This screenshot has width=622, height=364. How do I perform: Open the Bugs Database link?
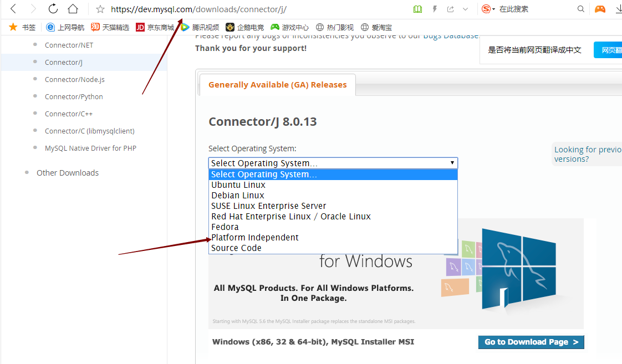pos(451,37)
